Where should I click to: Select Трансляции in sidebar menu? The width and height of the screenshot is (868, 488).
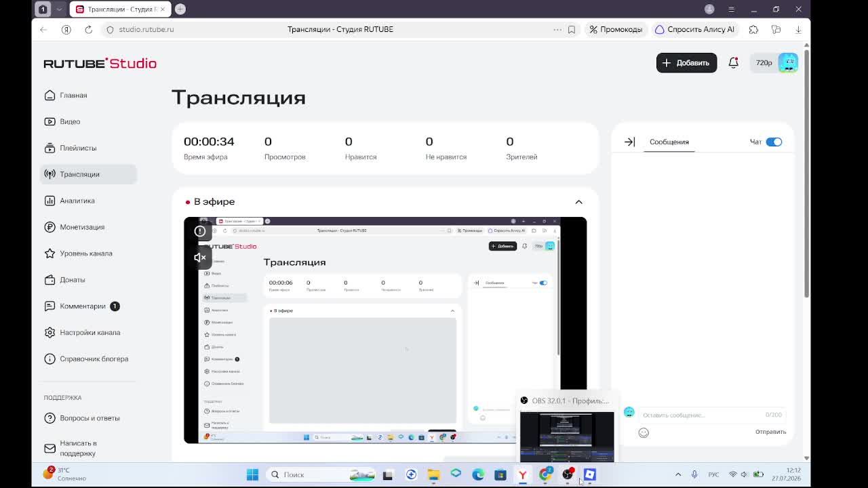tap(88, 174)
